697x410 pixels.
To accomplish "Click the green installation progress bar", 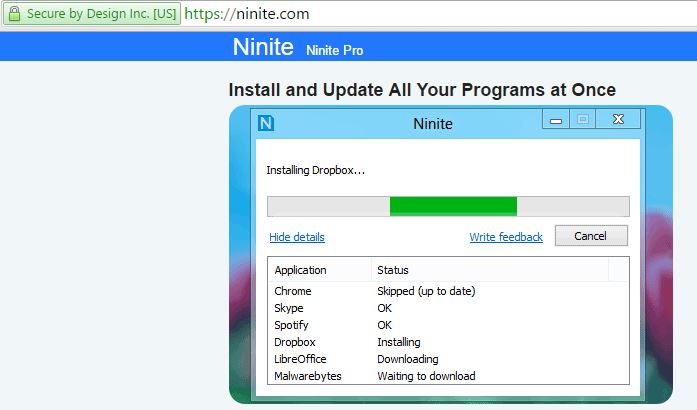I will pos(448,206).
